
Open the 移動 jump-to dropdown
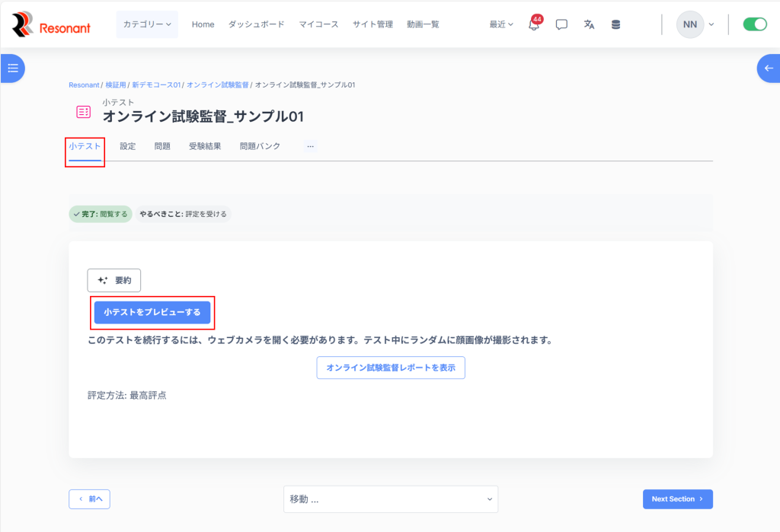point(391,499)
